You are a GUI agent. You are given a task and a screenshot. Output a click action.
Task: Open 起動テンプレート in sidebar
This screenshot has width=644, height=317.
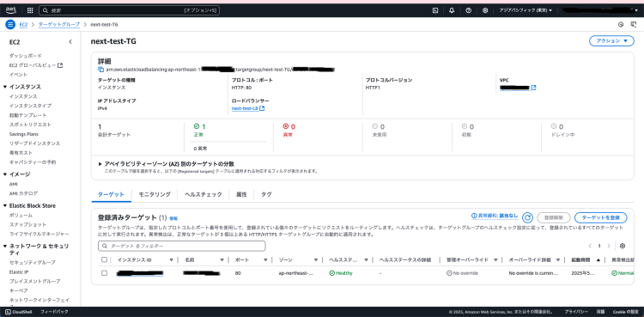(x=28, y=115)
